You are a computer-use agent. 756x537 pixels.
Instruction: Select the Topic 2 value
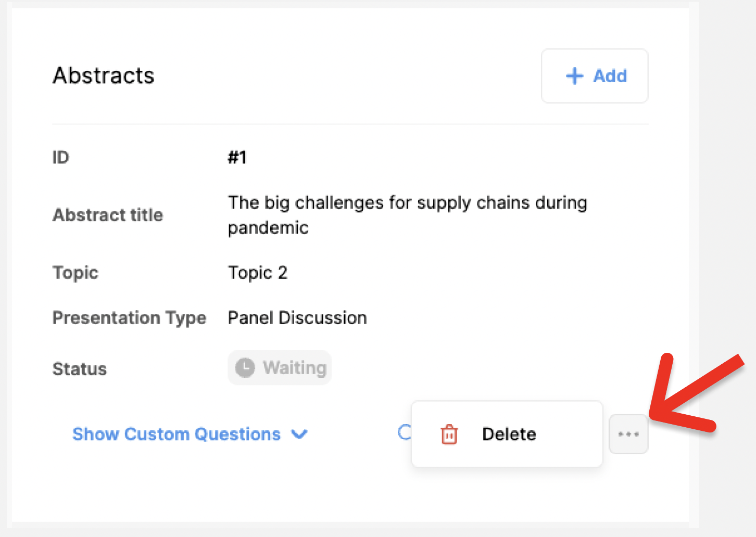pos(258,273)
